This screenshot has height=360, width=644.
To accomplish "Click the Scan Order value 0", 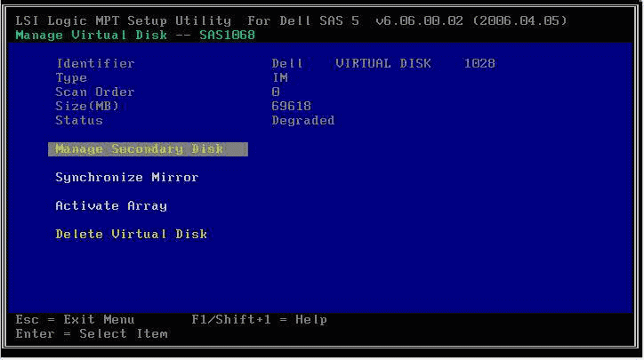I will [276, 92].
